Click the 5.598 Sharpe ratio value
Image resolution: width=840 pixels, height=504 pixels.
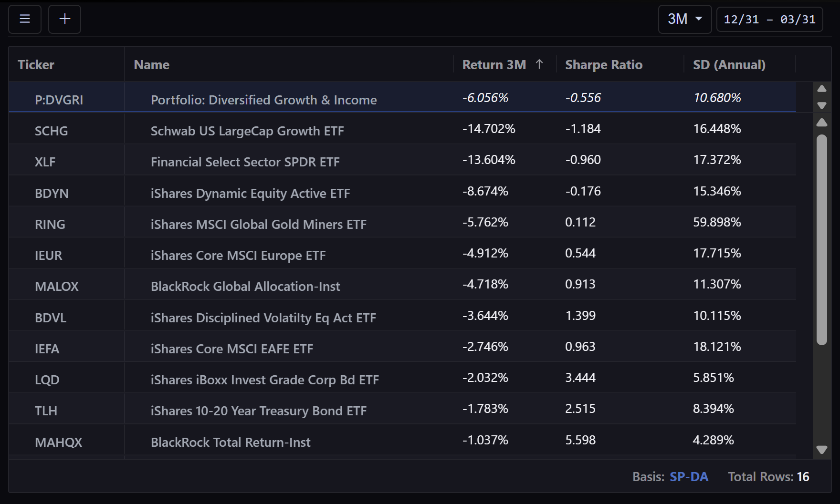580,440
